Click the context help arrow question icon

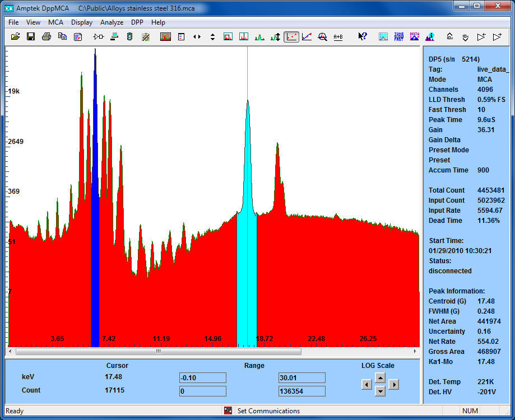(363, 36)
